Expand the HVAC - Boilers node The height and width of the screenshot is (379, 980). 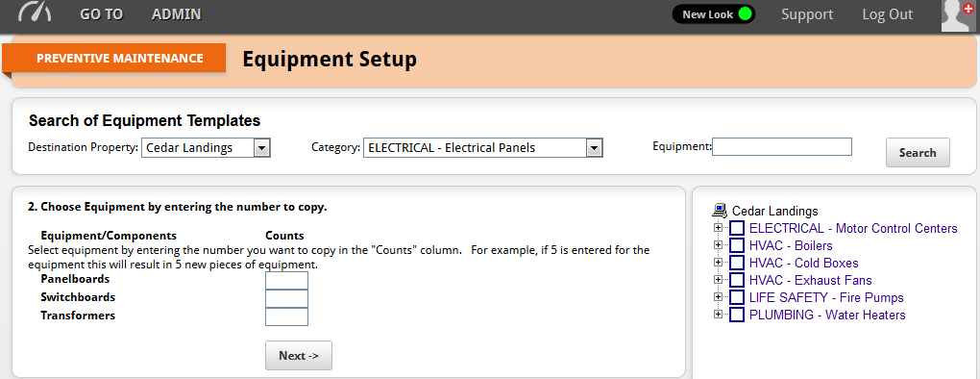click(x=718, y=245)
